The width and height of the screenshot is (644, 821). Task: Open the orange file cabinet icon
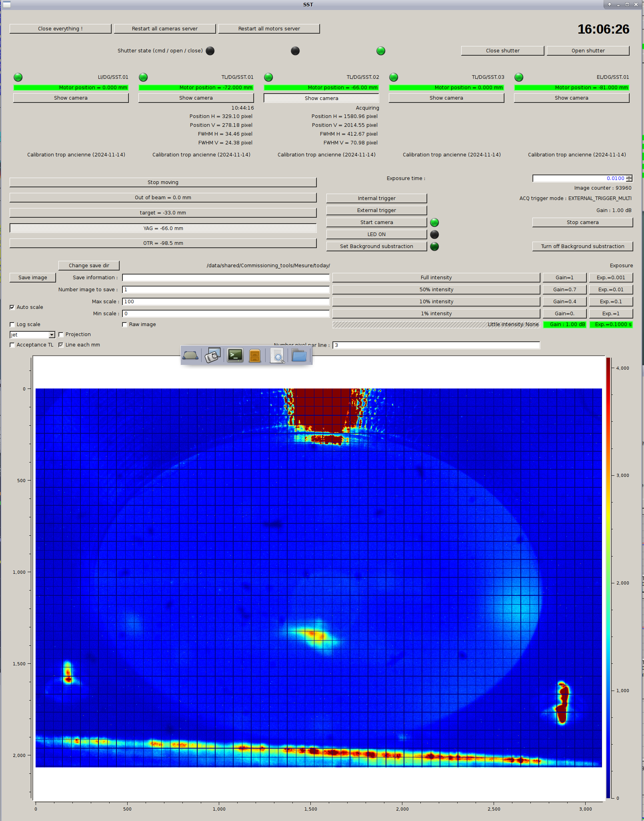255,355
